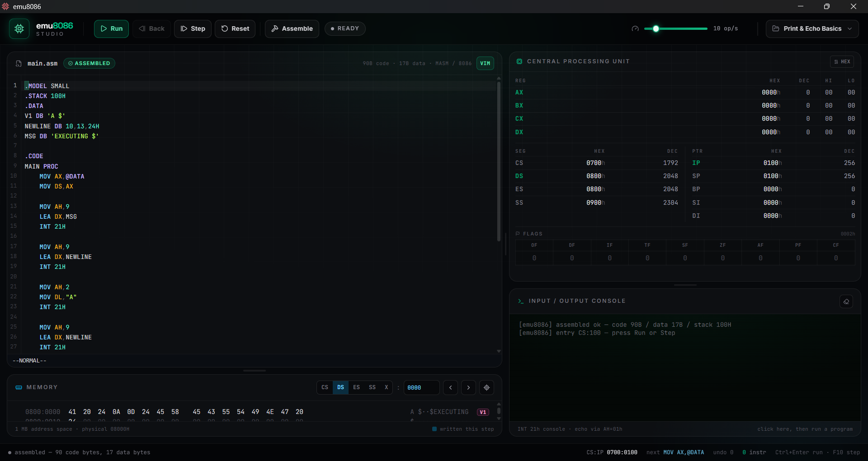Assemble the source code
The height and width of the screenshot is (461, 868).
pos(292,28)
